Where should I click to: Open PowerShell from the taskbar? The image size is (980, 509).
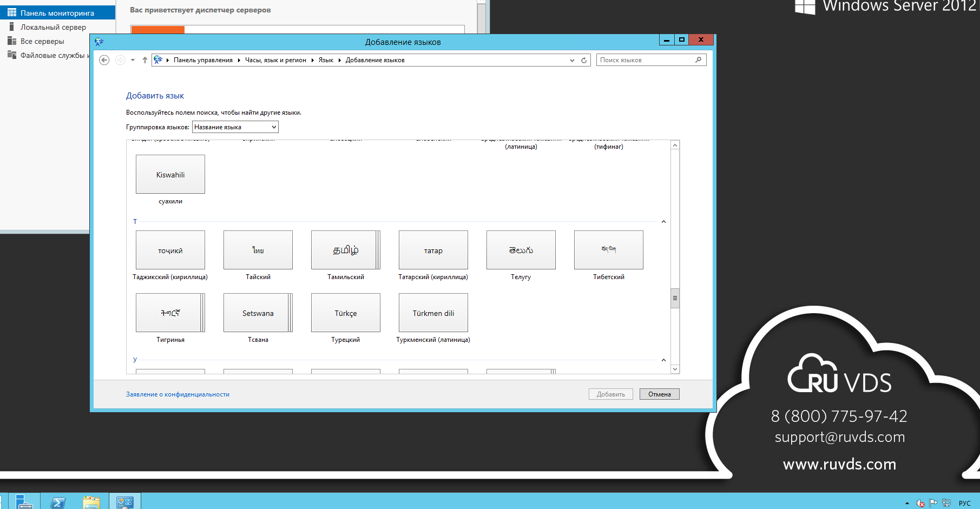58,502
